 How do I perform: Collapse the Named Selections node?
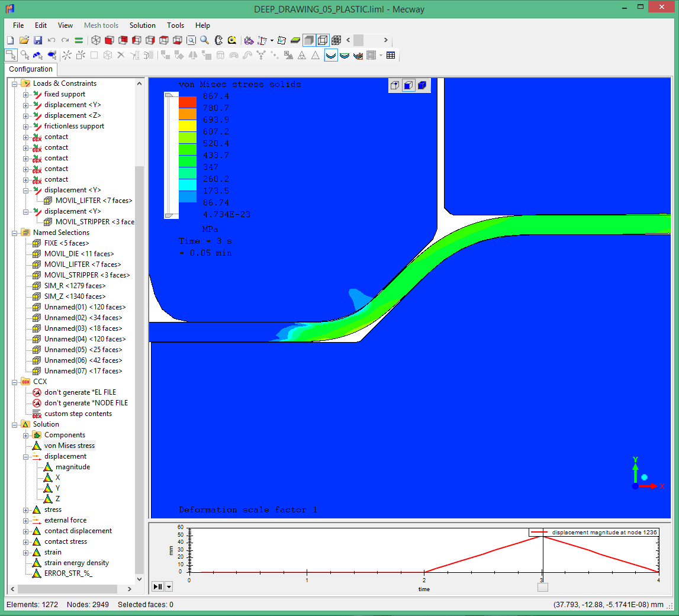(15, 233)
